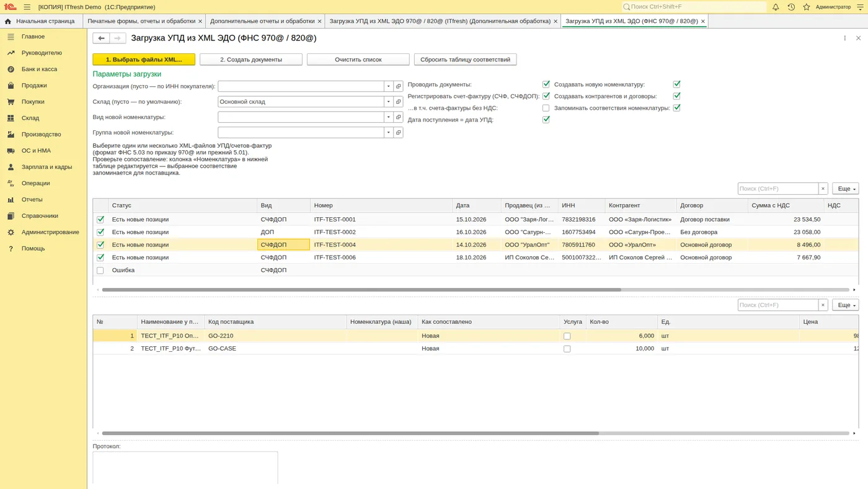
Task: Click the Очистить список button
Action: [x=358, y=60]
